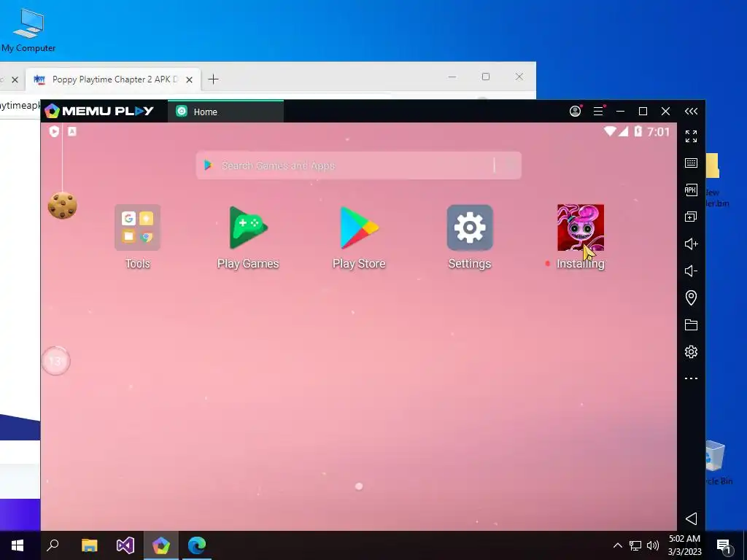Click the Search Games and Apps field

(359, 166)
